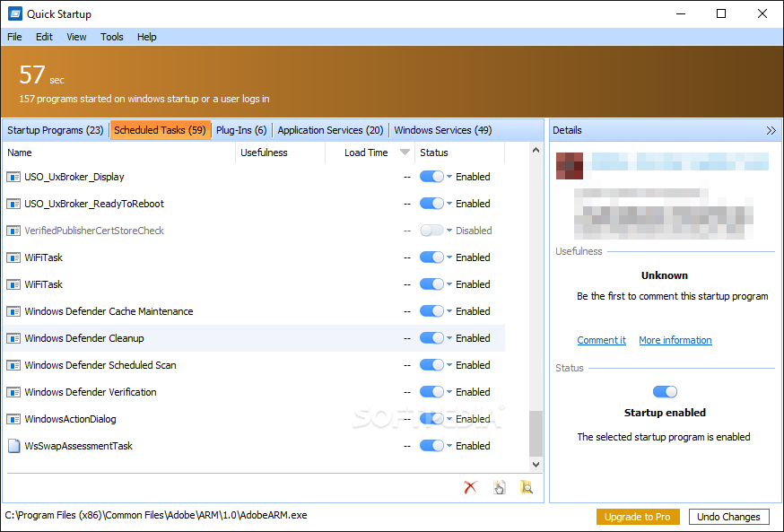Toggle USO_UxBroker_ReadyToReboot switch off
The image size is (784, 532).
click(431, 204)
